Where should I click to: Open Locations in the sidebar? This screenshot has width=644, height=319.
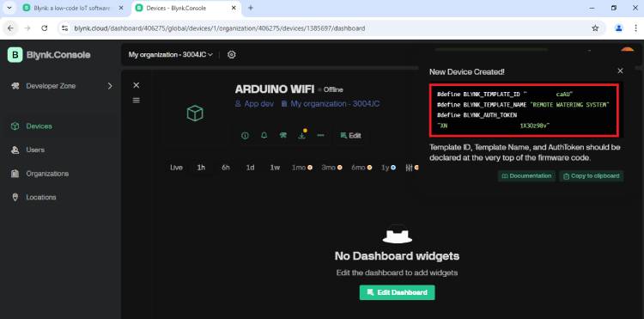pyautogui.click(x=41, y=197)
